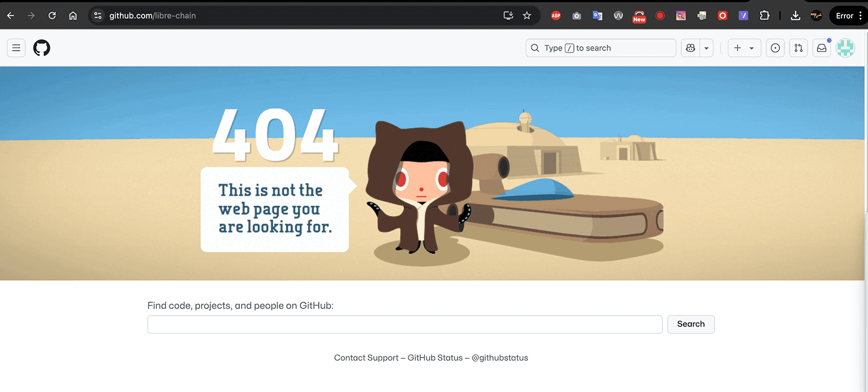Toggle the screen recorder extension
This screenshot has width=868, height=392.
[660, 16]
